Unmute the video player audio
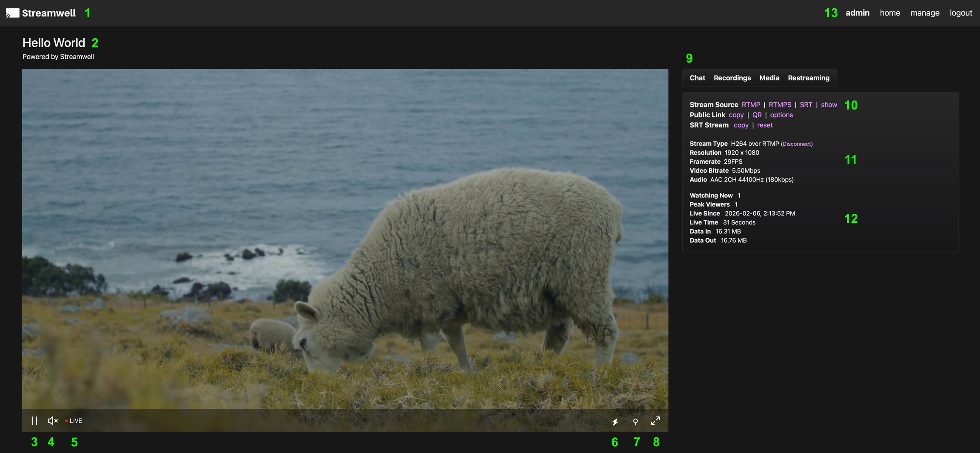Viewport: 980px width, 453px height. [x=52, y=421]
